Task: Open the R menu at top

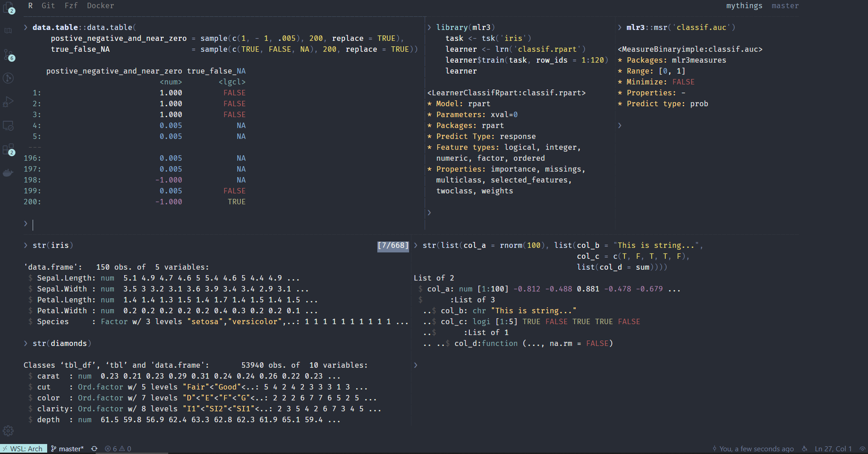Action: point(30,5)
